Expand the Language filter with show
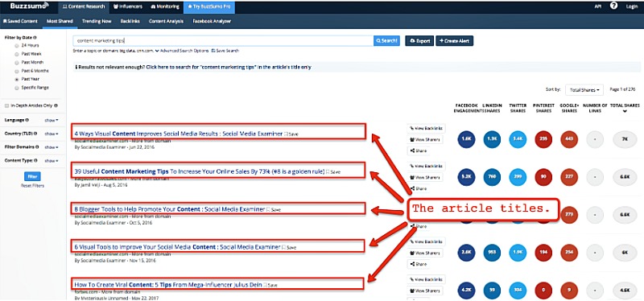This screenshot has width=644, height=301. point(52,120)
